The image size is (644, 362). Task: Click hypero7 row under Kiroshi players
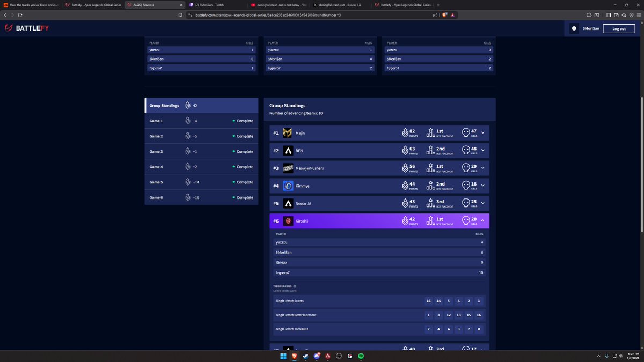coord(379,273)
